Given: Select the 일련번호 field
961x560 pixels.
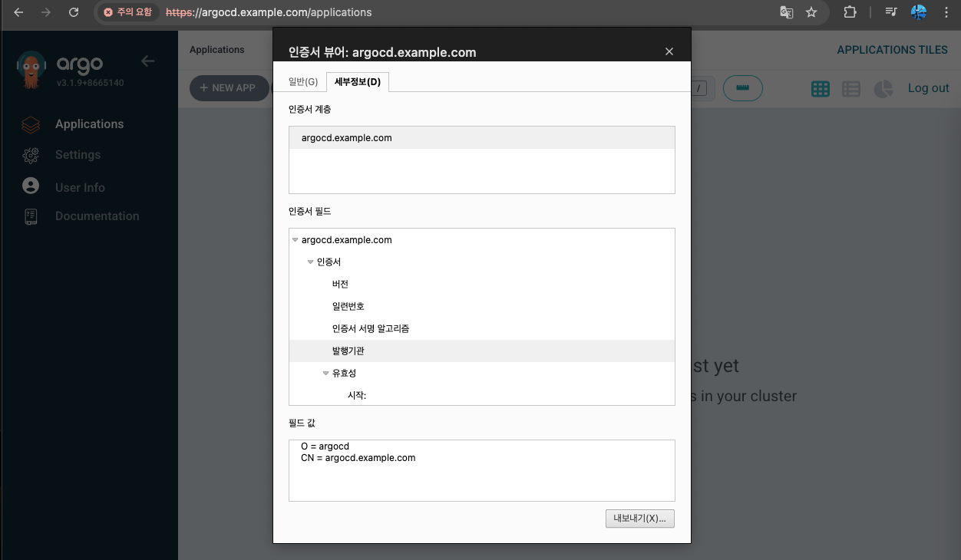Looking at the screenshot, I should [x=482, y=307].
